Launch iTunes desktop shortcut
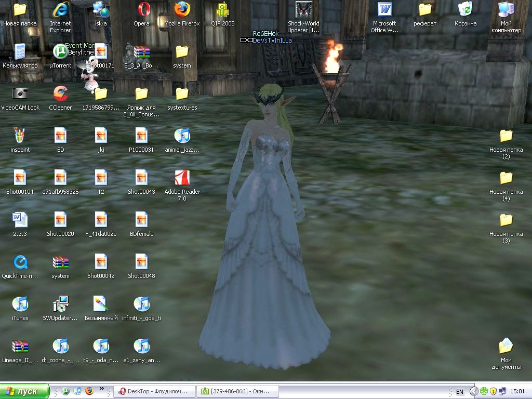This screenshot has height=399, width=532. (20, 304)
